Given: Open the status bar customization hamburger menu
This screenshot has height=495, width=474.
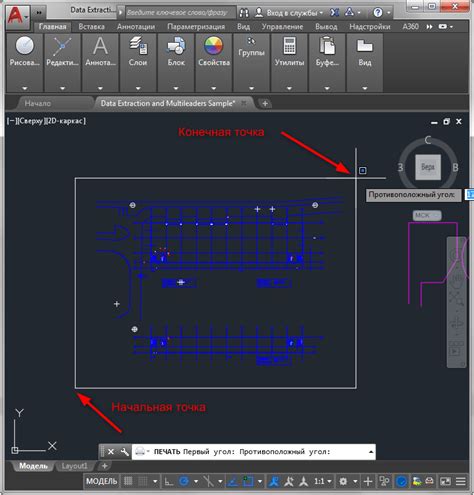Looking at the screenshot, I should click(461, 481).
